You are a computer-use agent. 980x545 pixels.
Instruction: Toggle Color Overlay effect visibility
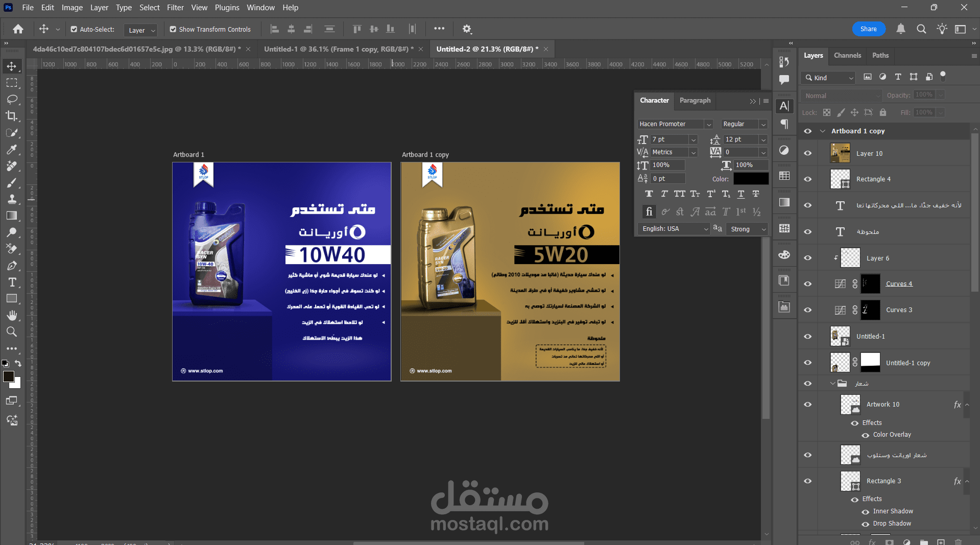point(866,435)
